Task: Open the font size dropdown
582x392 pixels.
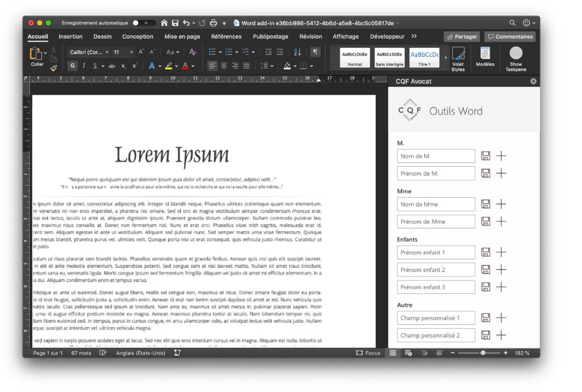Action: 131,52
